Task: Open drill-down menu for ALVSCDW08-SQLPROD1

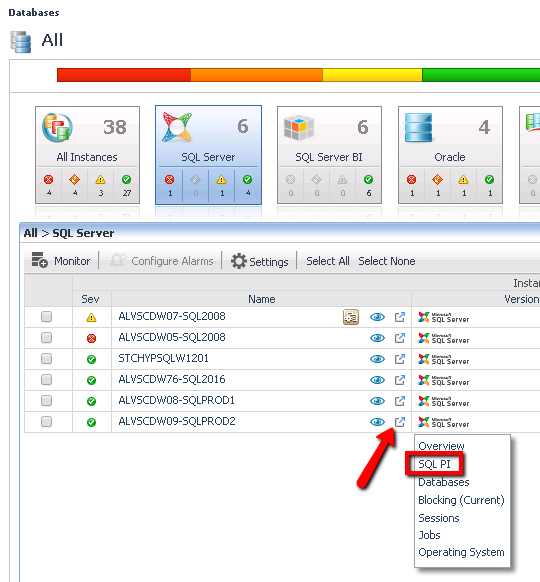Action: coord(399,401)
